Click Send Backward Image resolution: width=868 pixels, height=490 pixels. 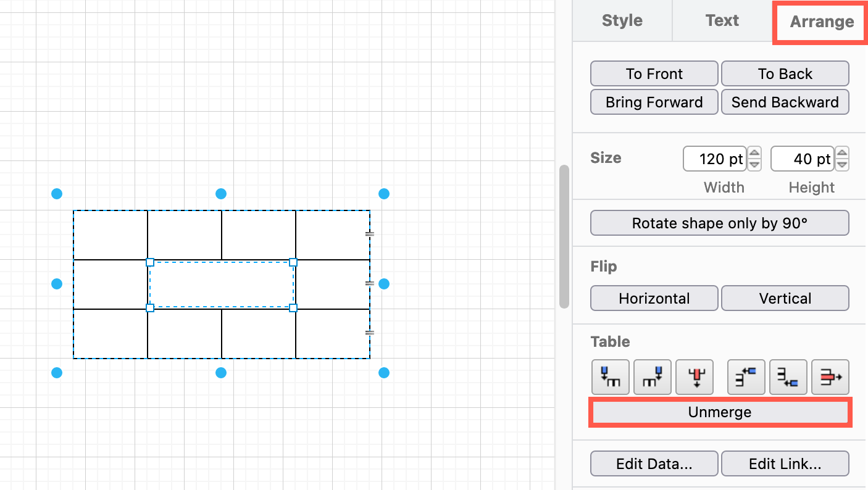tap(785, 102)
